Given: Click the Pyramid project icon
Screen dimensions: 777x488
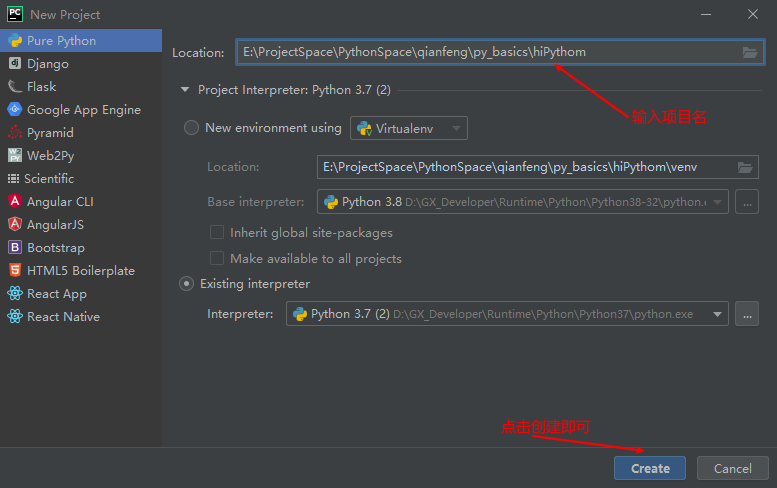Looking at the screenshot, I should click(15, 132).
